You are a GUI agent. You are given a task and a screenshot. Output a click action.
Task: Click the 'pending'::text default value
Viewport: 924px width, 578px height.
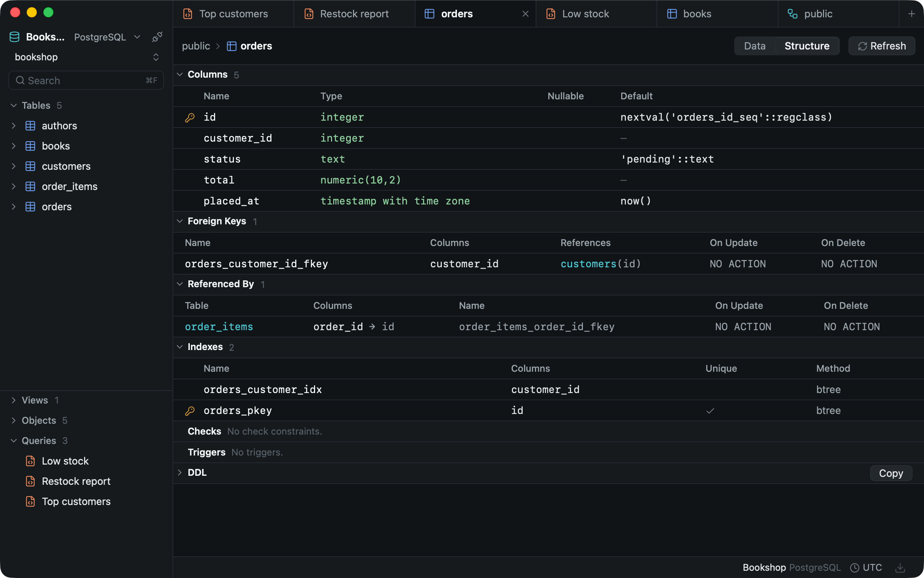(667, 159)
